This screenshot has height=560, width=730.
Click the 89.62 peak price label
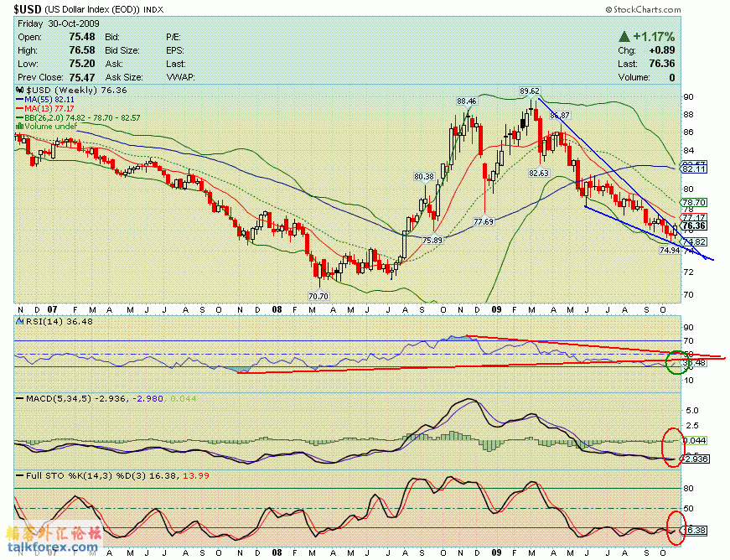[530, 91]
